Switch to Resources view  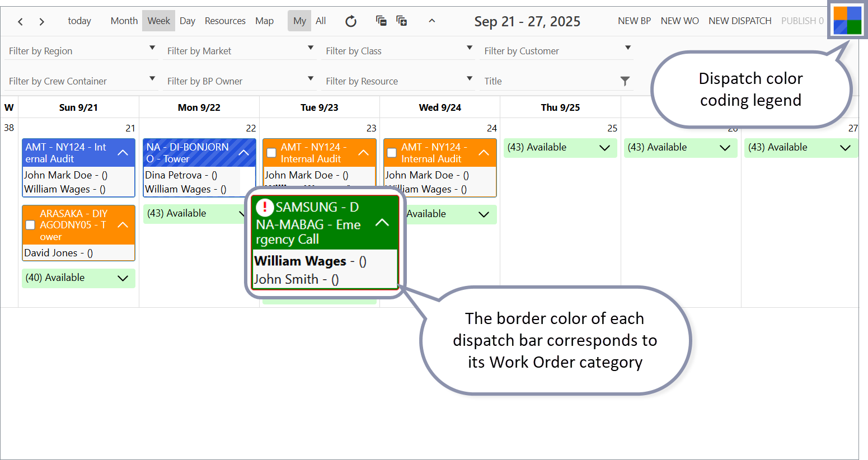[x=225, y=21]
